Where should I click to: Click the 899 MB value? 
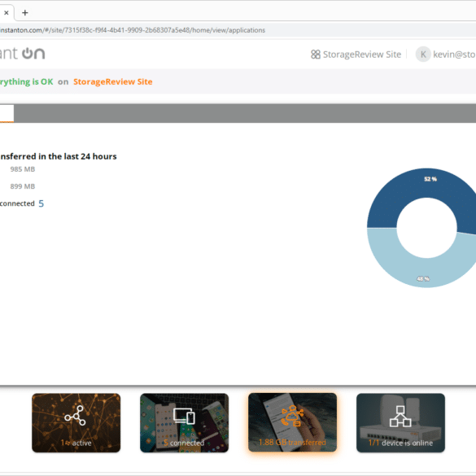click(23, 186)
